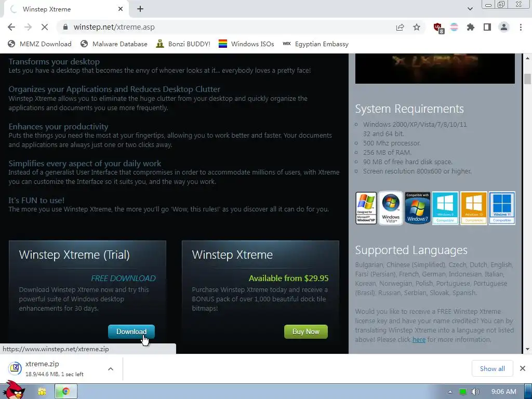Expand the xtreme.zip download options chevron

pyautogui.click(x=111, y=369)
